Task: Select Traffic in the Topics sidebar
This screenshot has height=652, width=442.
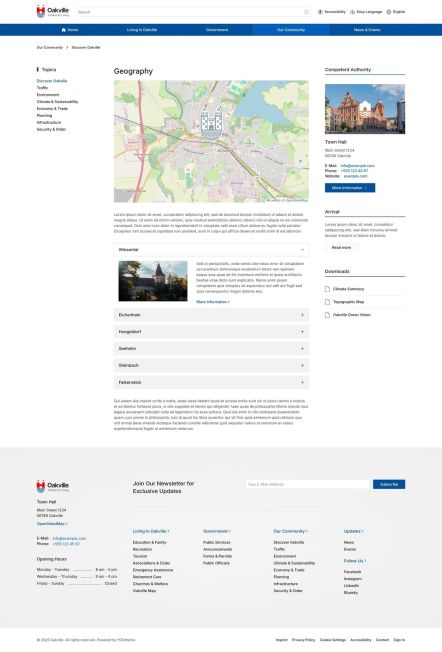Action: (x=42, y=88)
